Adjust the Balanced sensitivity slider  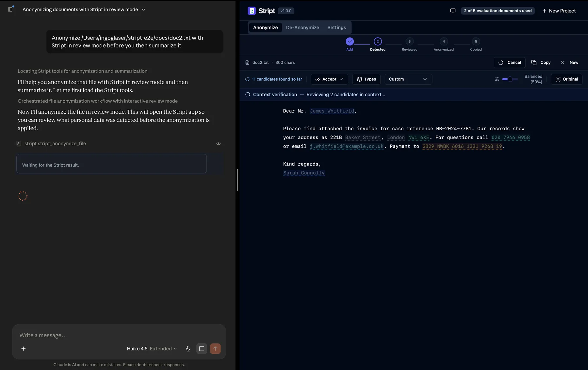510,79
